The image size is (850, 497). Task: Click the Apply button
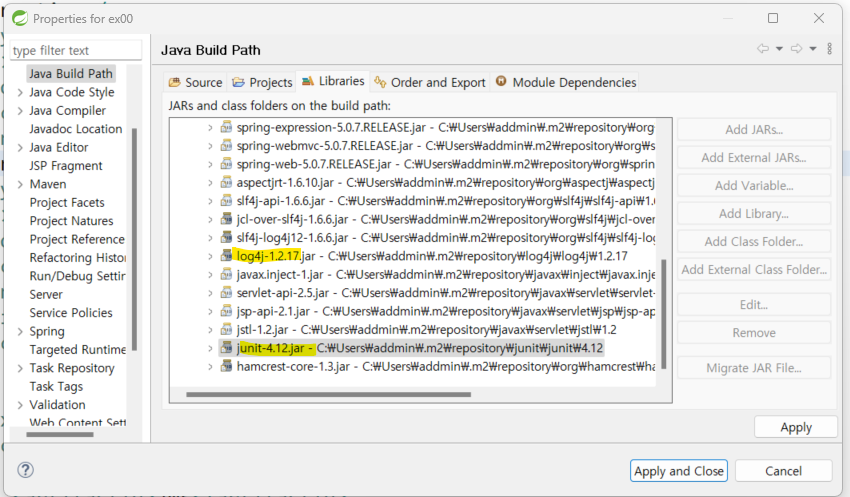pyautogui.click(x=796, y=427)
